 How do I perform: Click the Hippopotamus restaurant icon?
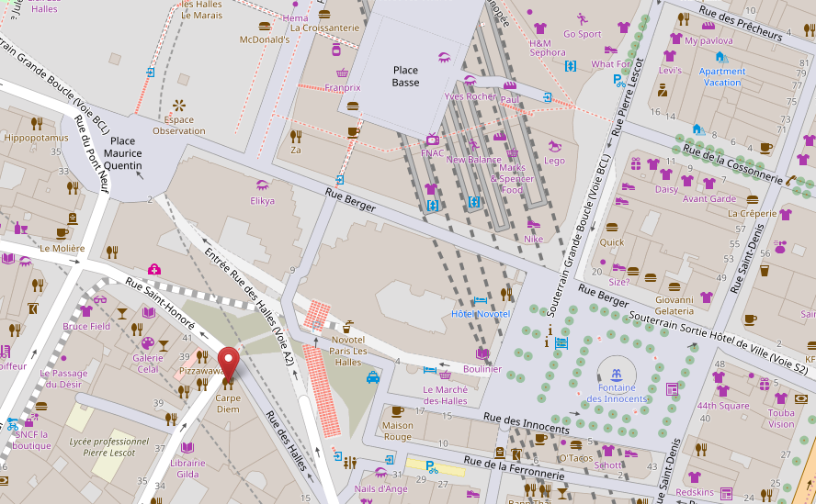(37, 123)
